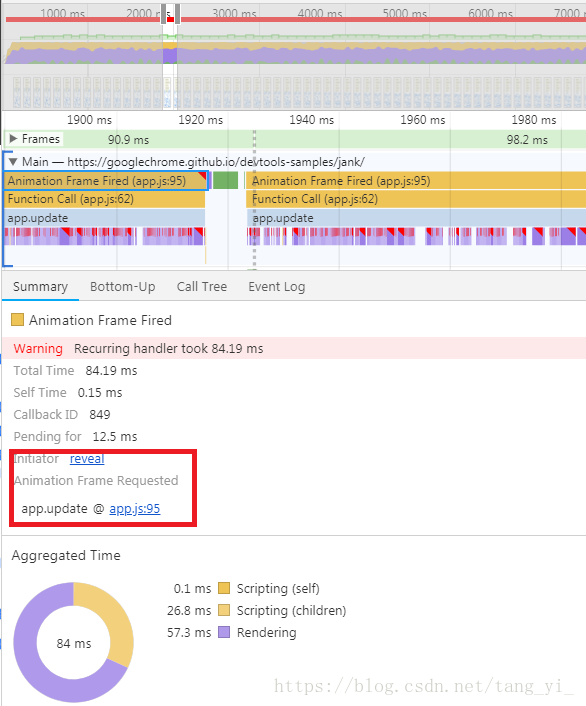Click the Callback ID 849 value

(100, 414)
